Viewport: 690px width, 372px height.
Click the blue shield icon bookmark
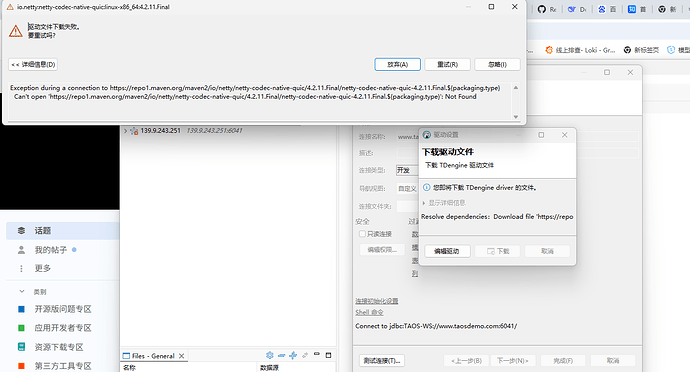tap(671, 50)
